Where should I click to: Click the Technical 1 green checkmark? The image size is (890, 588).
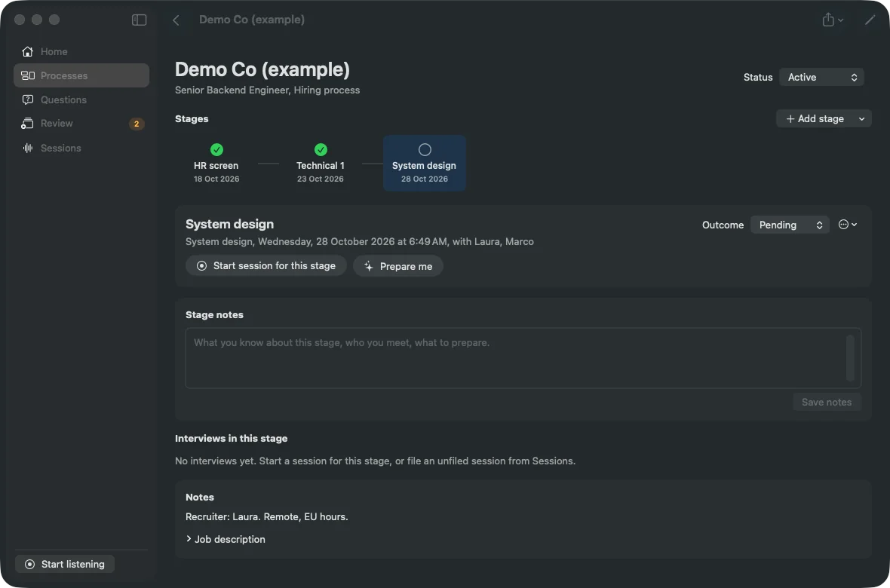pyautogui.click(x=321, y=149)
